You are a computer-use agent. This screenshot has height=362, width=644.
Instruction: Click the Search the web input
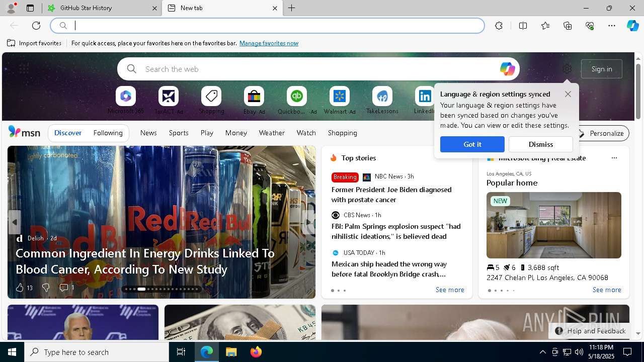318,69
